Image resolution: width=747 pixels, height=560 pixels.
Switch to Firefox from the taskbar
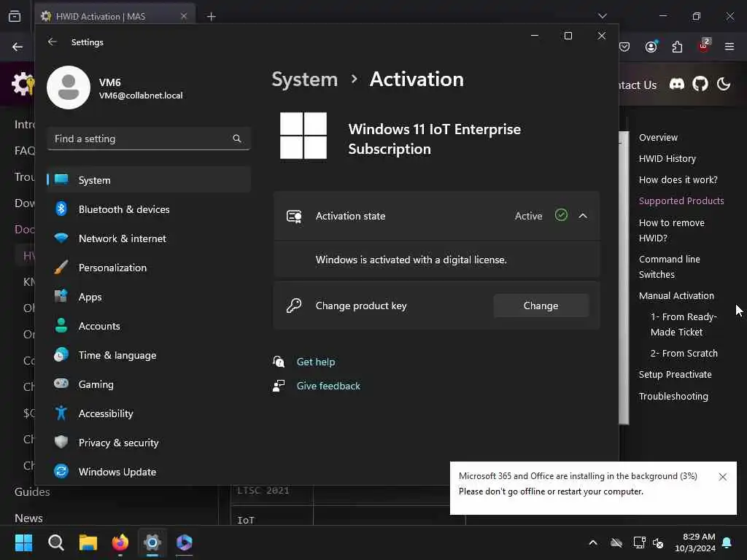120,542
